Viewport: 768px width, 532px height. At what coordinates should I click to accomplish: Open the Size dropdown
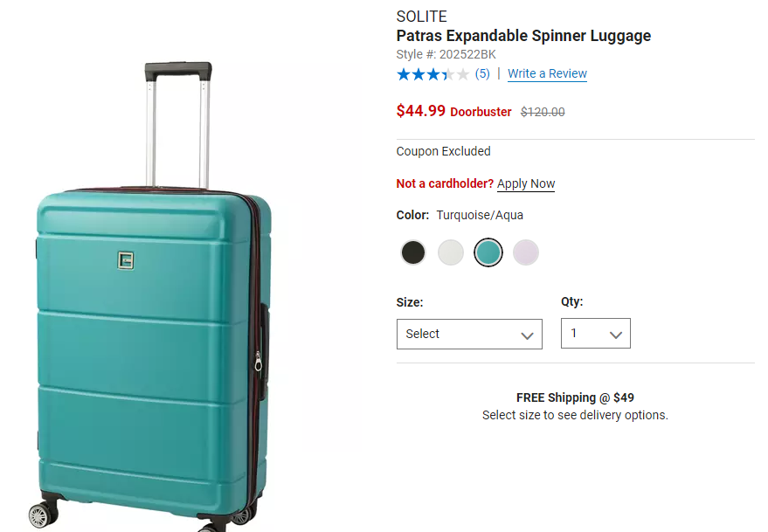(469, 335)
